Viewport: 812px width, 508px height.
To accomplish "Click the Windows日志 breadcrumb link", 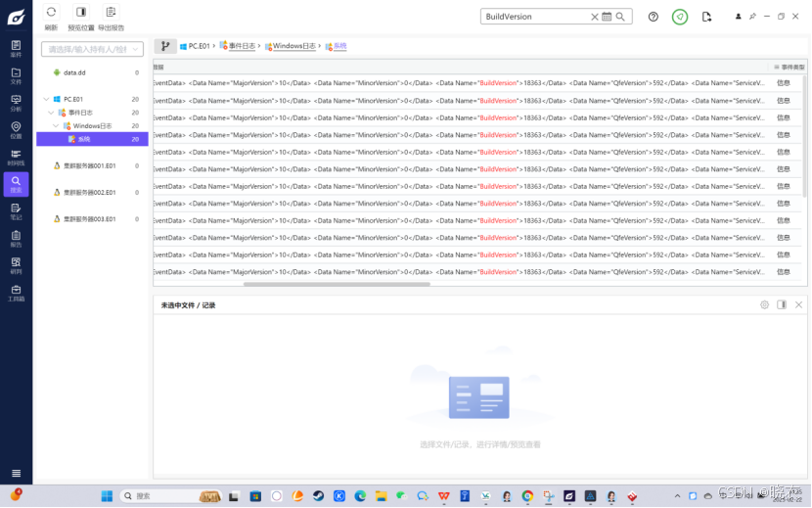I will [x=294, y=46].
